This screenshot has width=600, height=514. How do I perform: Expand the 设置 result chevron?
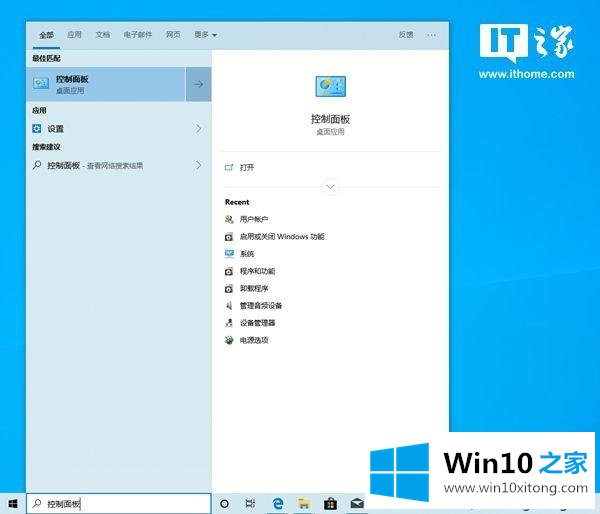tap(198, 129)
